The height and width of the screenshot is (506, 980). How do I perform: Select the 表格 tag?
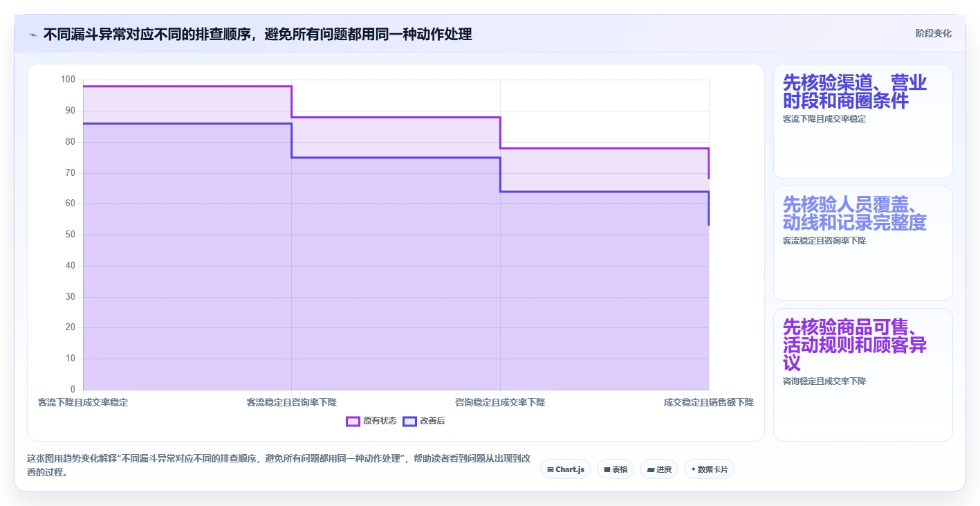coord(616,469)
